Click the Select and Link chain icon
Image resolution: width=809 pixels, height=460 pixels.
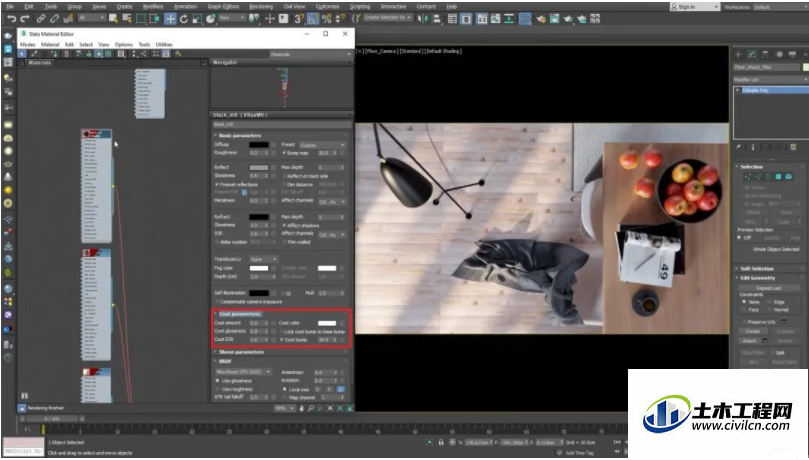pyautogui.click(x=41, y=19)
